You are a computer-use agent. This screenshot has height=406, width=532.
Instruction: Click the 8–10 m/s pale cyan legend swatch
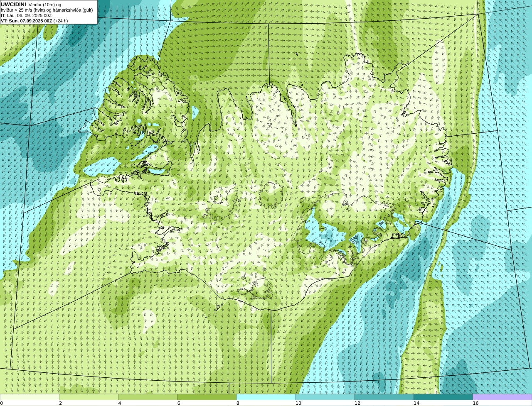click(266, 397)
